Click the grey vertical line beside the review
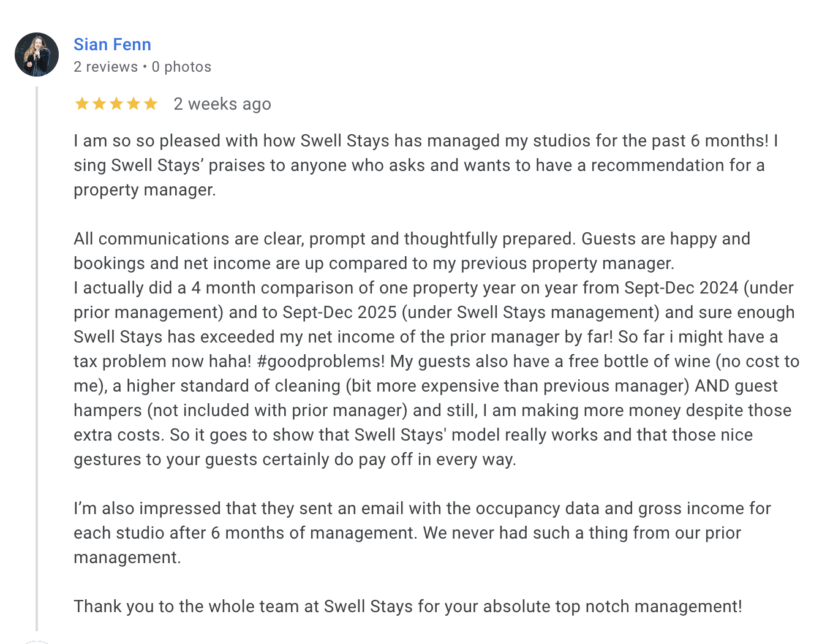The width and height of the screenshot is (822, 644). [37, 358]
